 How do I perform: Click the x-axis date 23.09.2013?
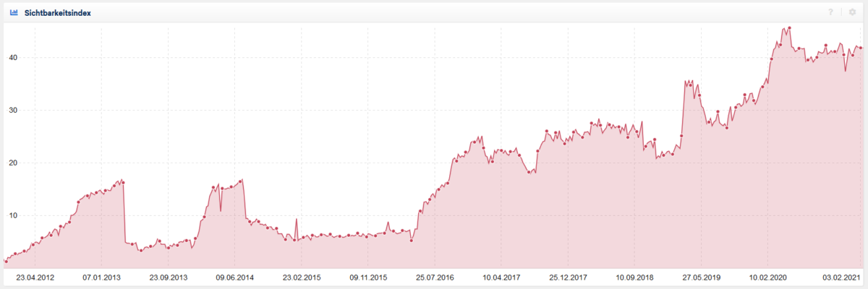point(169,277)
